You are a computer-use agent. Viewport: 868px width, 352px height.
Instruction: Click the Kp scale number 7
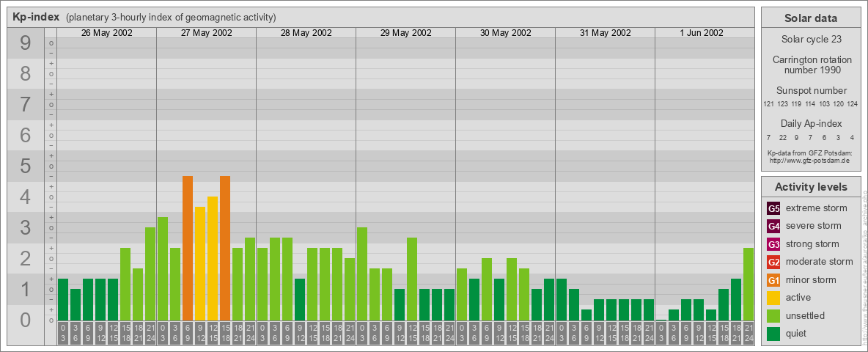pos(26,105)
